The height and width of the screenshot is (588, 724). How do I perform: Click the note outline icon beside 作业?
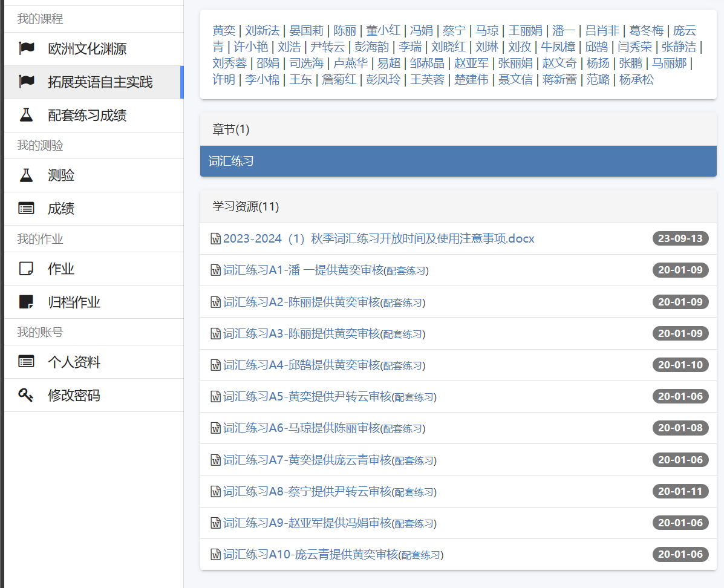(x=26, y=269)
